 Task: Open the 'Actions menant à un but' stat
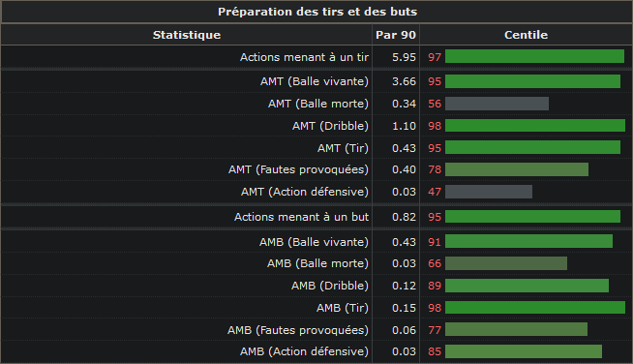click(x=302, y=217)
